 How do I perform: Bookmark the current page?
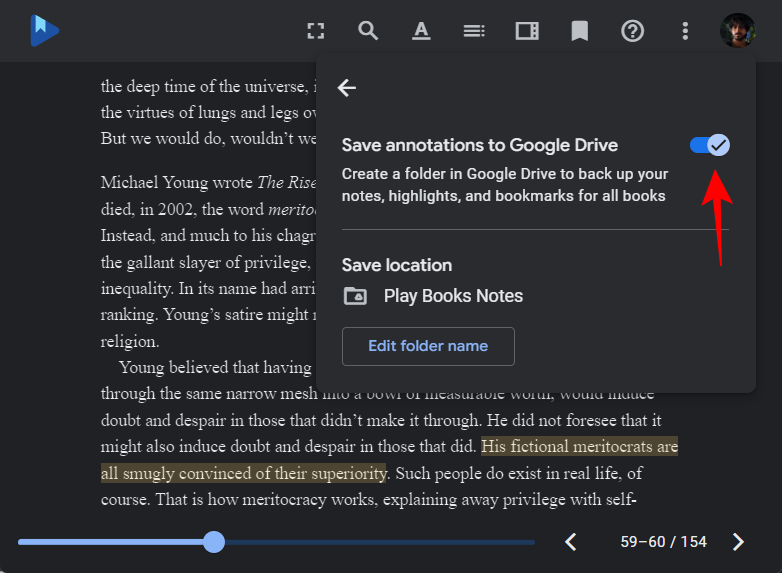pyautogui.click(x=580, y=31)
